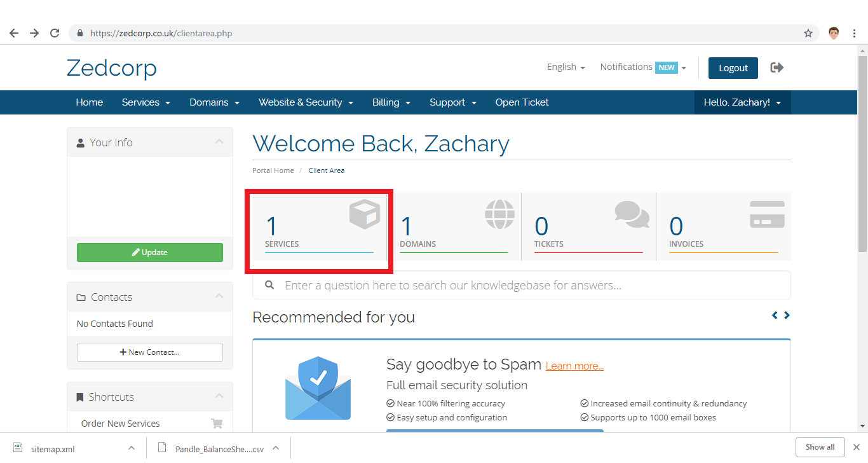The image size is (868, 463).
Task: Click the browser address bar URL
Action: (161, 33)
